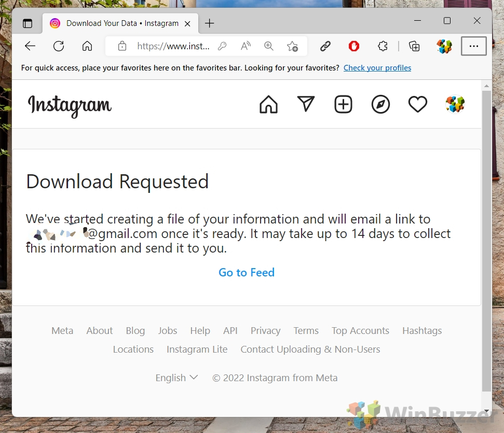
Task: Maximize the browser window
Action: pos(447,21)
